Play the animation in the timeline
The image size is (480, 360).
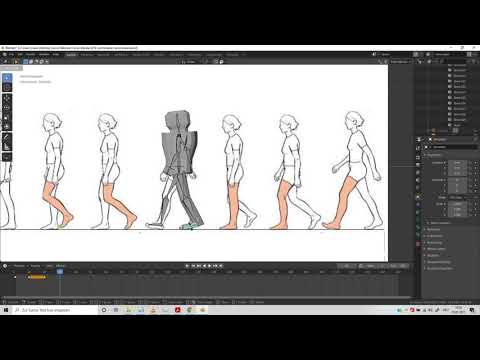209,266
